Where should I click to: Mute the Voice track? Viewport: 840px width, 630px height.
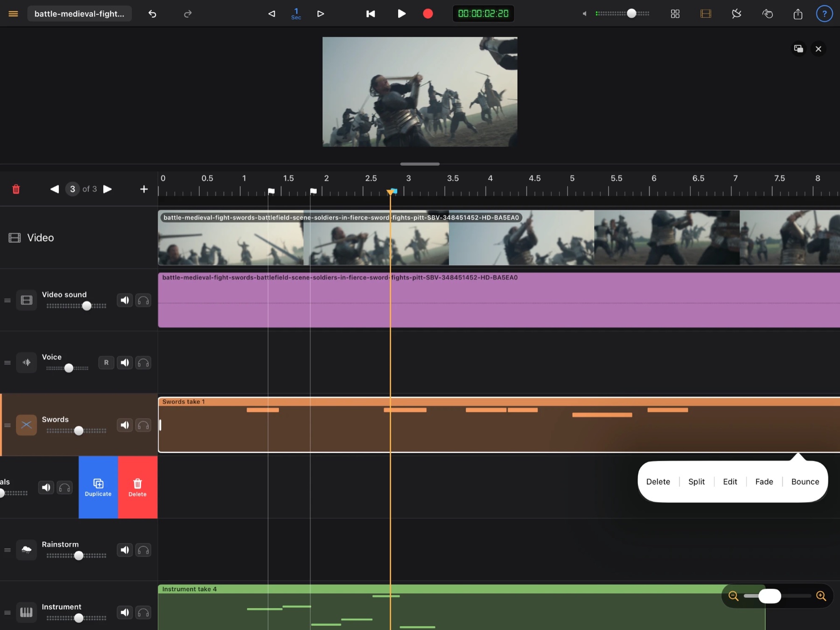coord(125,362)
